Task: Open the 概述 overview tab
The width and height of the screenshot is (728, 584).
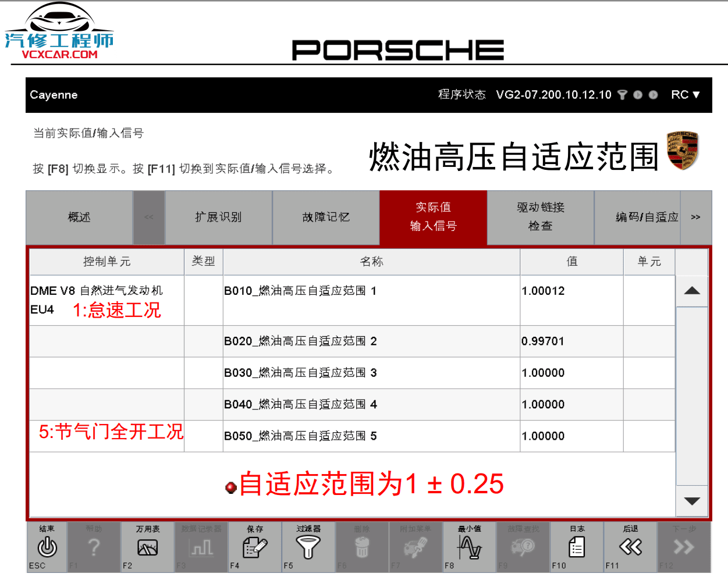Action: coord(79,217)
